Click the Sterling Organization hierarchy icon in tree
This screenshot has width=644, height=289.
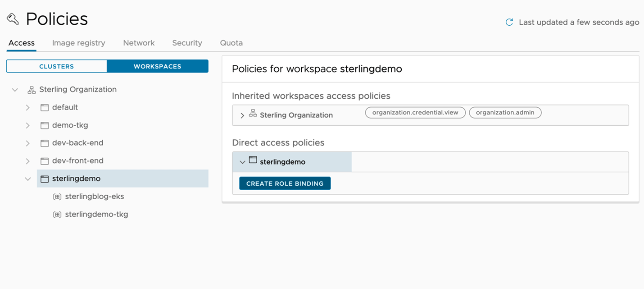32,90
